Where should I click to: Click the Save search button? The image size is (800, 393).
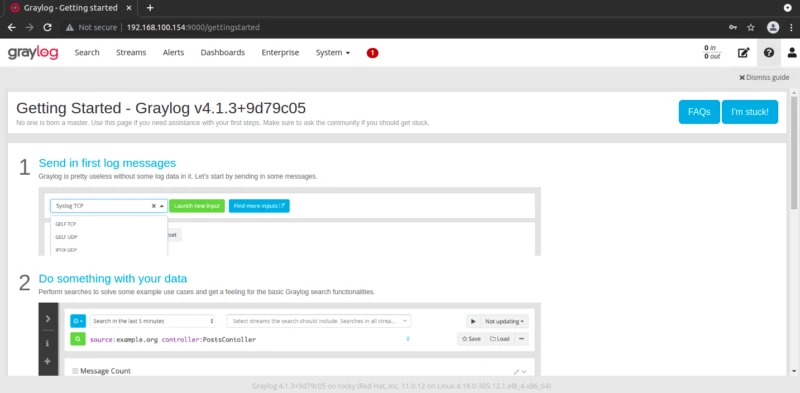tap(471, 339)
